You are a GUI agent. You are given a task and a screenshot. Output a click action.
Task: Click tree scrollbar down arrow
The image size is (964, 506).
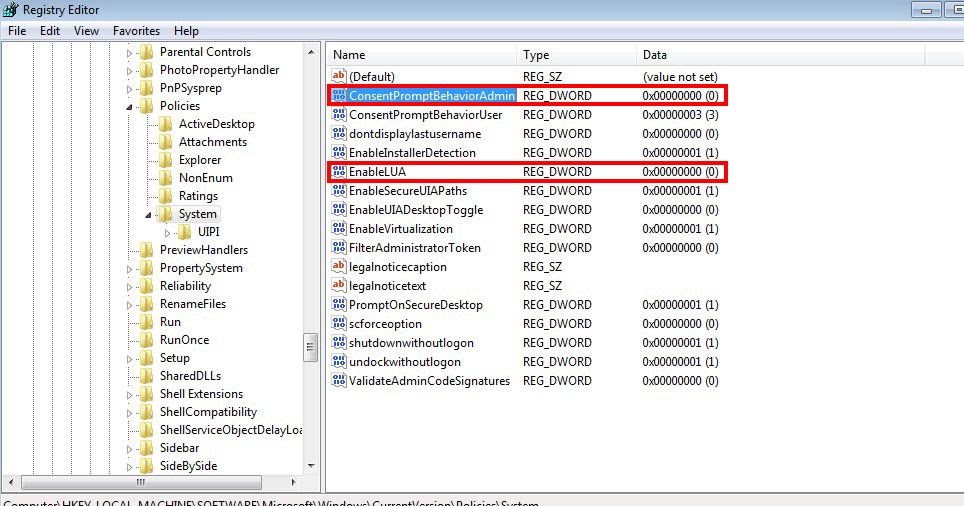pos(310,466)
